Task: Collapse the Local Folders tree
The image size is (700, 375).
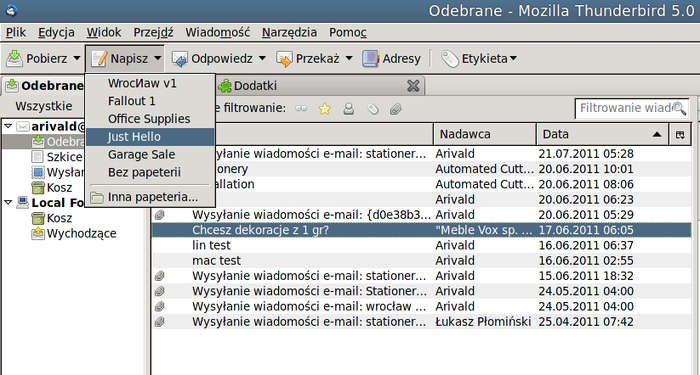Action: pos(8,203)
